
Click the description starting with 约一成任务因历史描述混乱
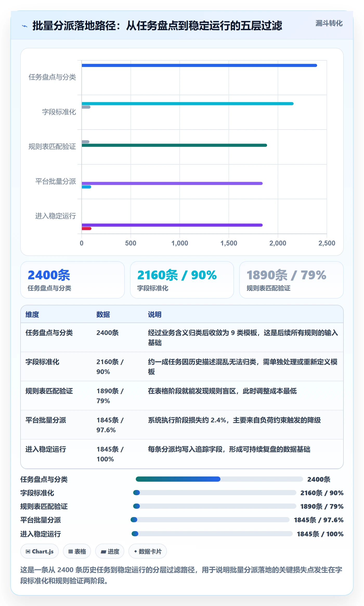pyautogui.click(x=243, y=367)
